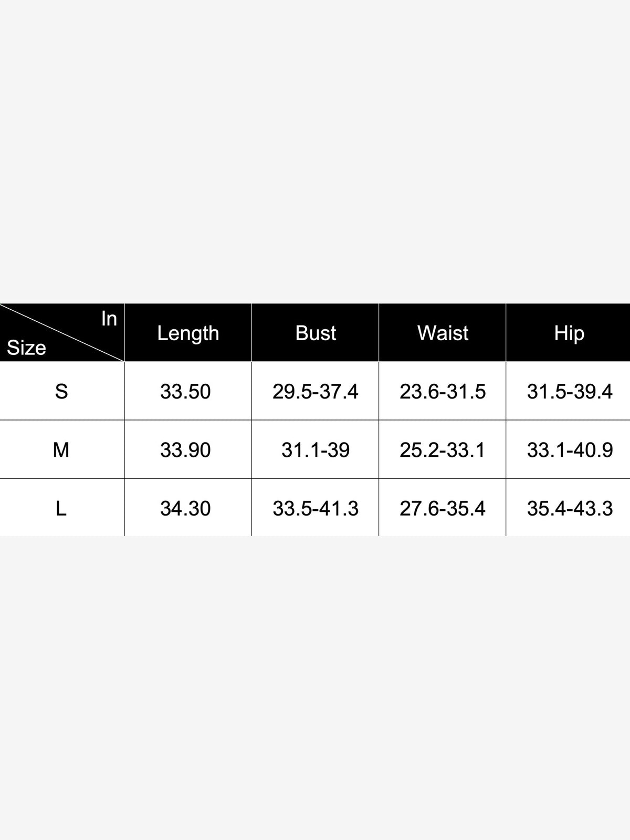
Task: Click the Waist column header
Action: [442, 333]
